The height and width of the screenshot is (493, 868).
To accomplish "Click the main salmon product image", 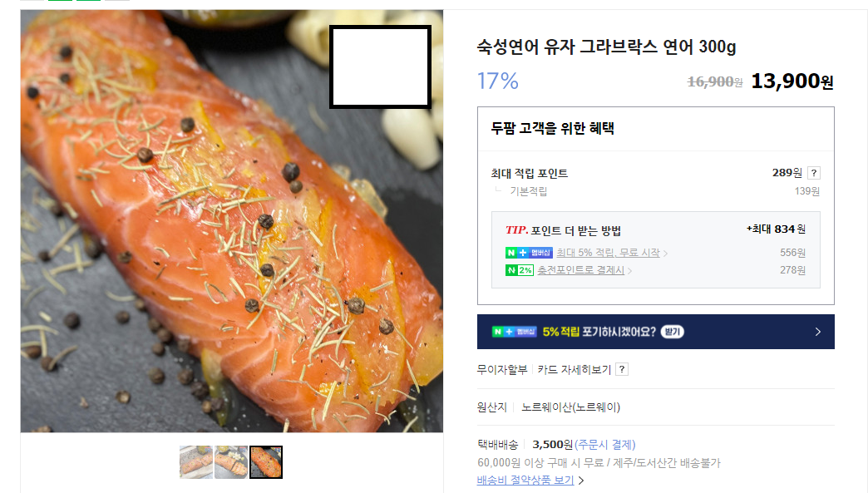I will [231, 221].
